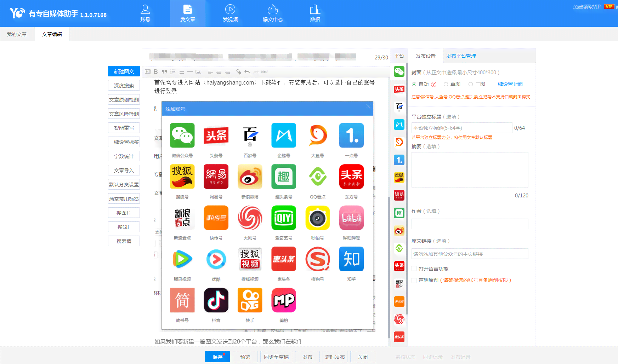Choose the 一点号 icon
618x364 pixels.
click(351, 135)
